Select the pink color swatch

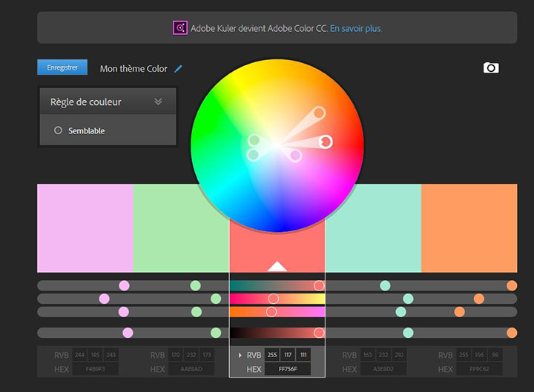(x=85, y=228)
